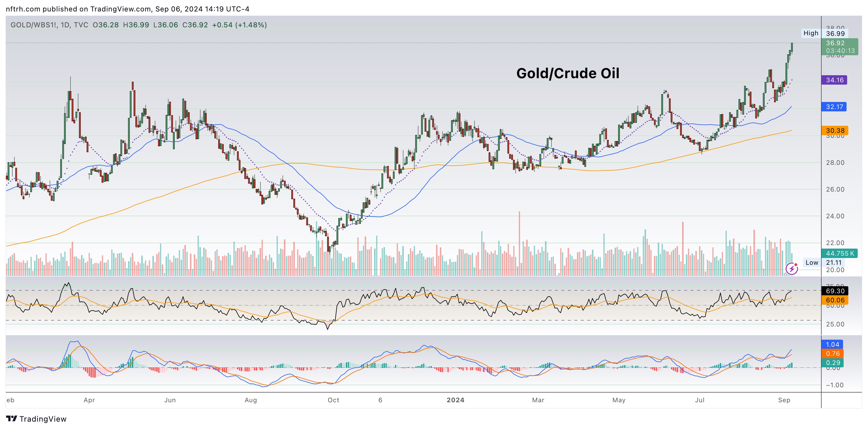Click the orange 60.06 RSI average label

click(835, 300)
